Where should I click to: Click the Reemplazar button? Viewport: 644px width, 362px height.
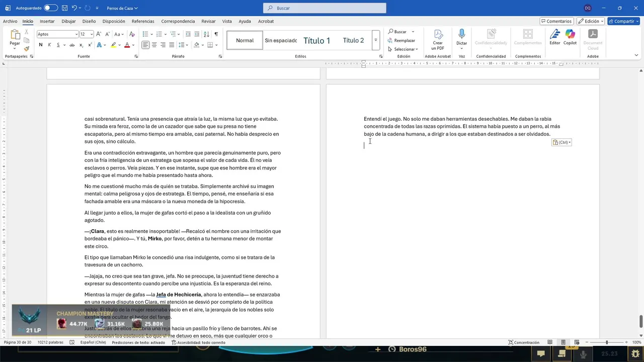click(x=401, y=40)
